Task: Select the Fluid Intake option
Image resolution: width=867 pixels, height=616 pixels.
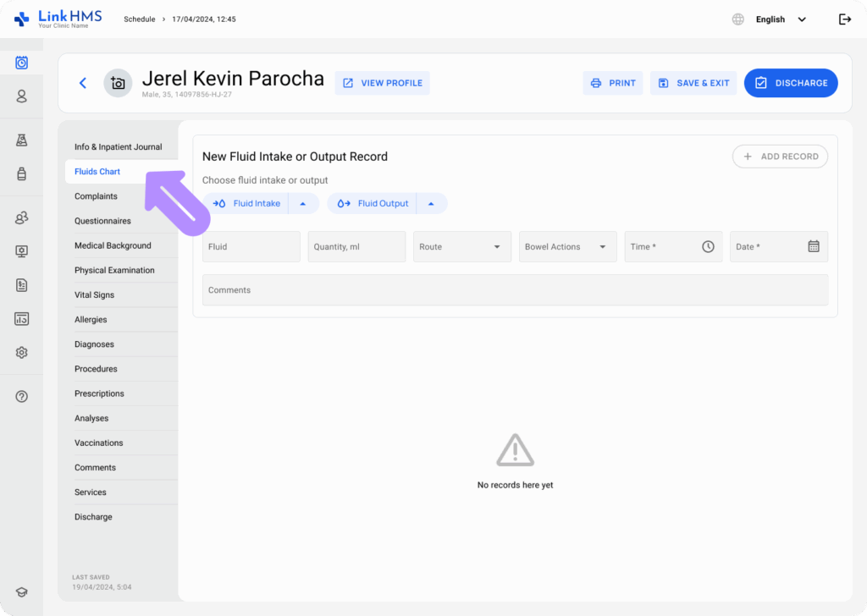Action: [x=246, y=204]
